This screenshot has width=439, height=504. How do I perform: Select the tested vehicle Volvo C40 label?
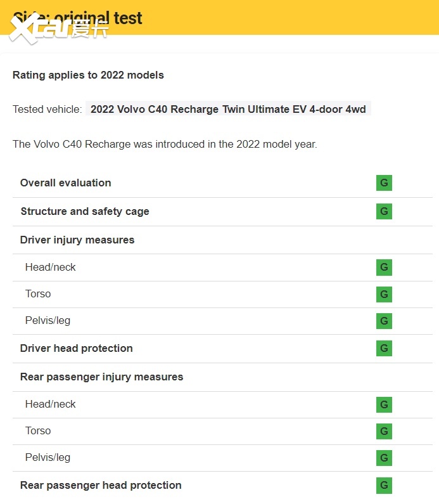(x=228, y=109)
